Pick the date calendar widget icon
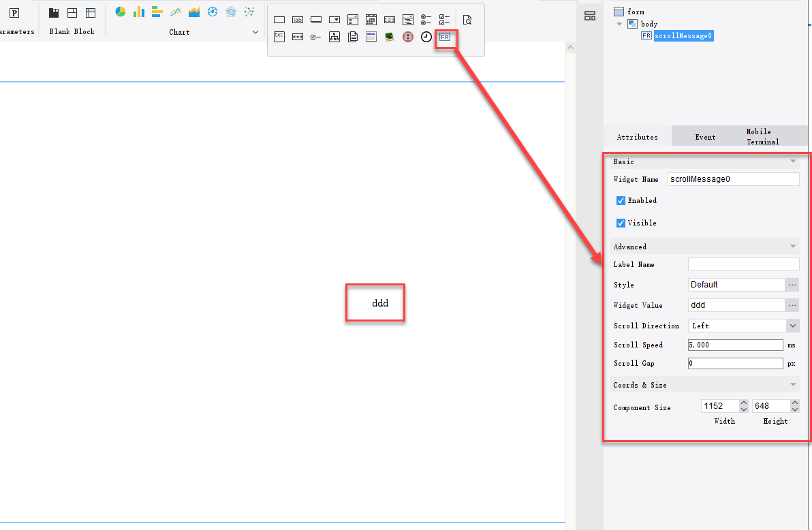 tap(371, 20)
